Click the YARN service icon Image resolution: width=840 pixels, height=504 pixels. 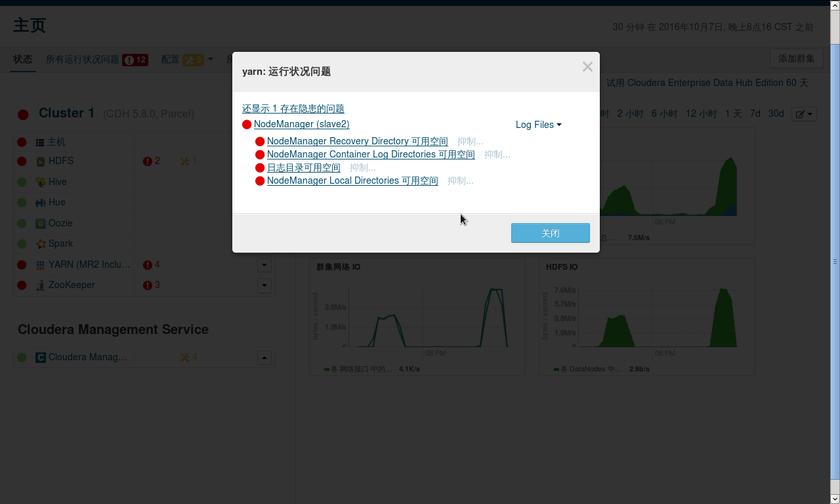40,265
